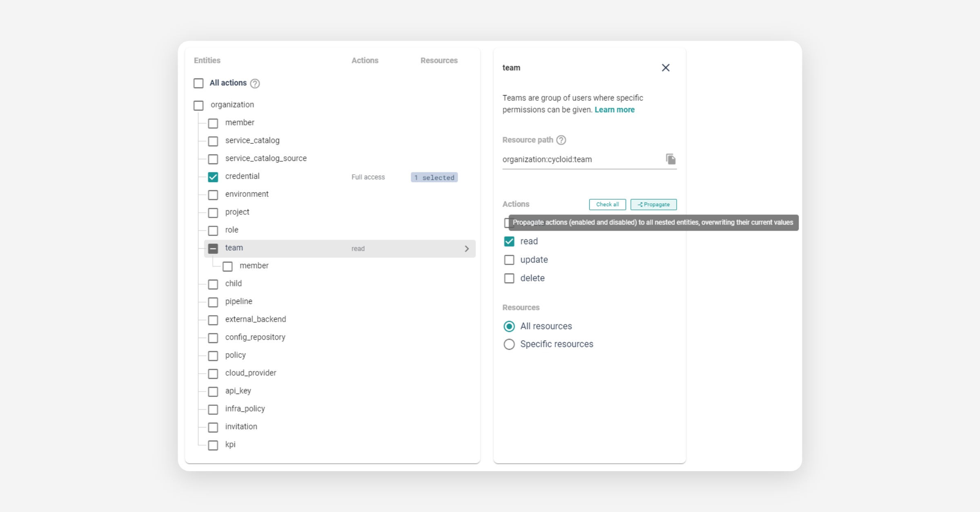Uncheck the credential checkbox
Image resolution: width=980 pixels, height=512 pixels.
click(x=213, y=177)
